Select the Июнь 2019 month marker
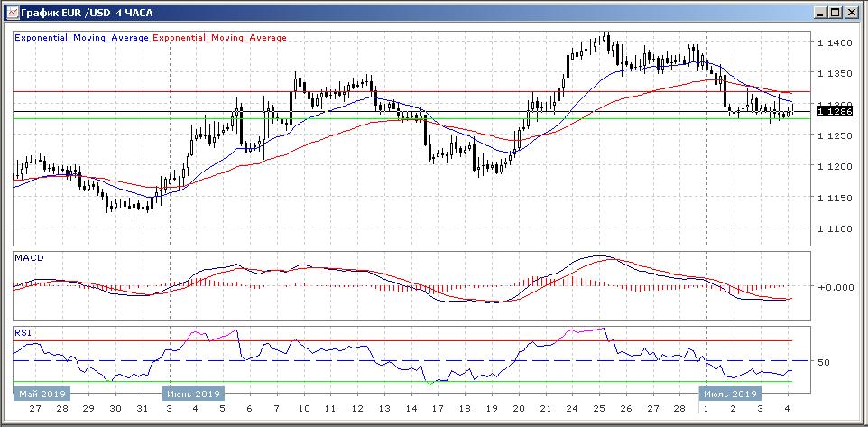This screenshot has height=427, width=868. pyautogui.click(x=193, y=395)
